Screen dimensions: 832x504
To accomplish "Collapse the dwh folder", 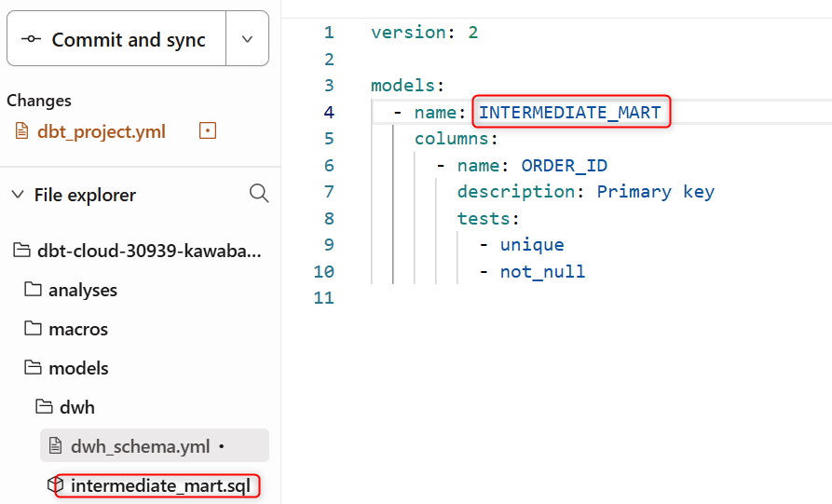I will 77,407.
